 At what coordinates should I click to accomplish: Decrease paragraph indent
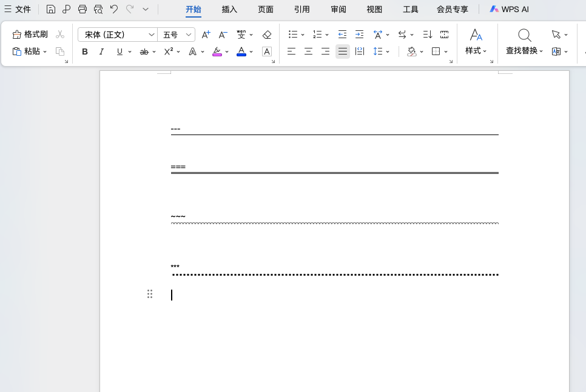[x=342, y=35]
